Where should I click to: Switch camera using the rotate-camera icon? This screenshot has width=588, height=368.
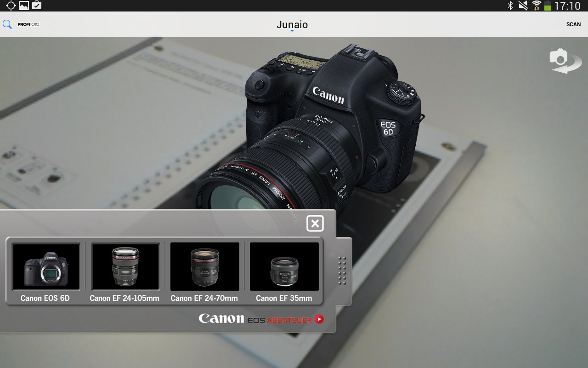(565, 60)
